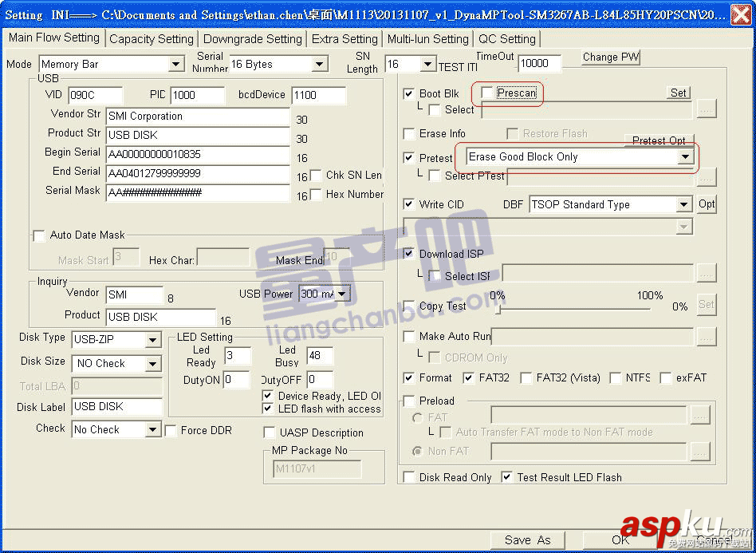Expand the Pretest dropdown showing Erase Good Block Only
This screenshot has width=756, height=553.
point(687,157)
